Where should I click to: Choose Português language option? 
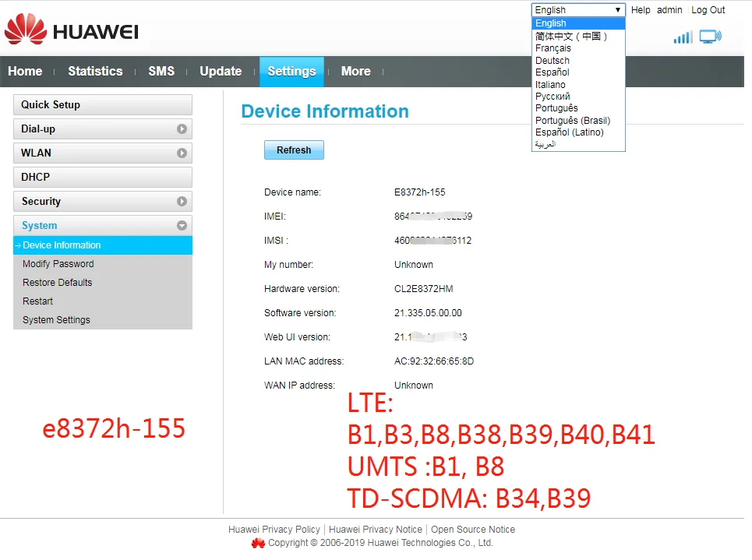pyautogui.click(x=578, y=108)
